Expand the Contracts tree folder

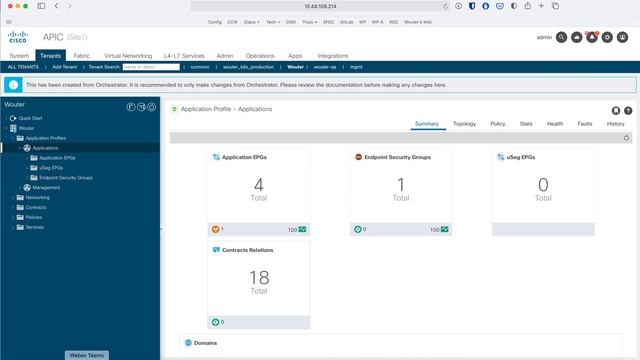coord(13,207)
